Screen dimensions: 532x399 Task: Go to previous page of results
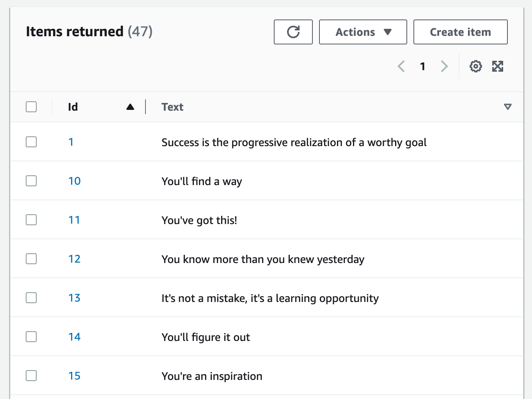click(401, 66)
